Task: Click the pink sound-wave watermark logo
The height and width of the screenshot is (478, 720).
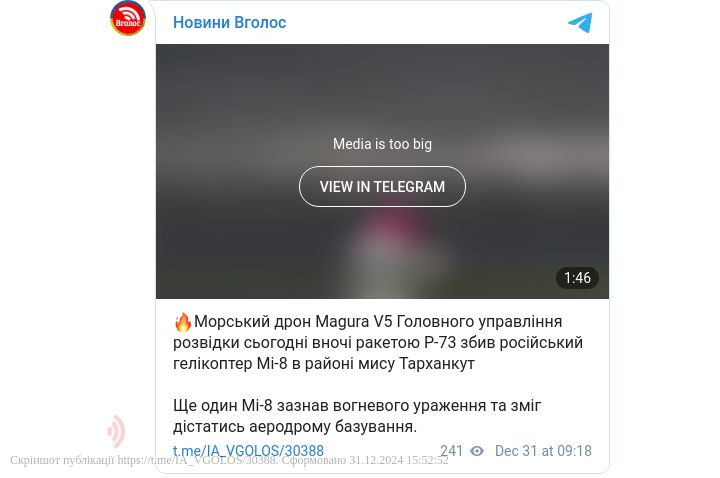Action: pos(116,431)
